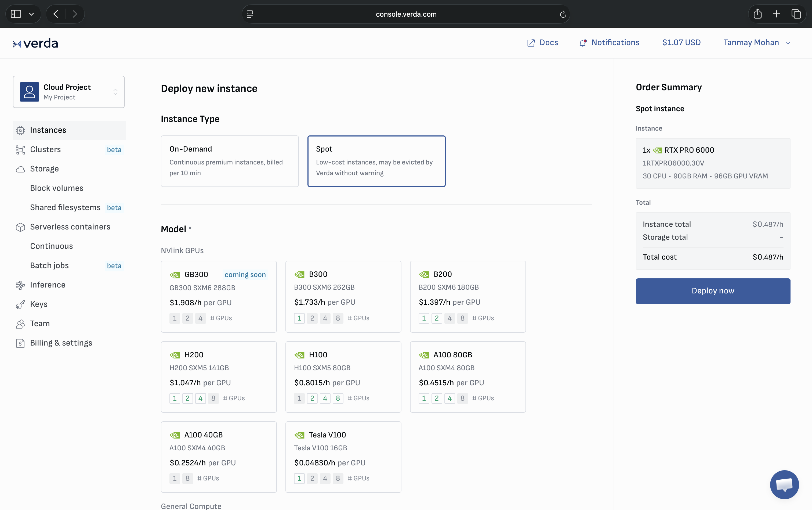This screenshot has width=812, height=510.
Task: Choose 4 GPUs for H200
Action: coord(200,398)
